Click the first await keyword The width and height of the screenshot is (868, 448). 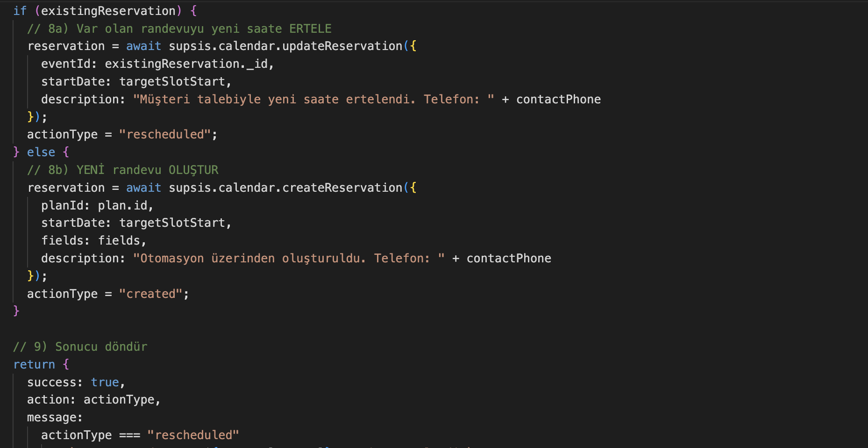click(143, 46)
